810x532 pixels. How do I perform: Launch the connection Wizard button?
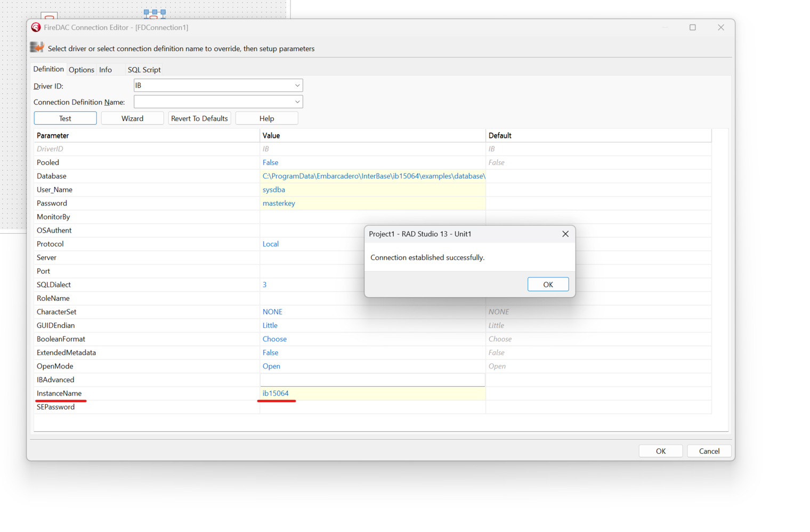[x=132, y=118]
